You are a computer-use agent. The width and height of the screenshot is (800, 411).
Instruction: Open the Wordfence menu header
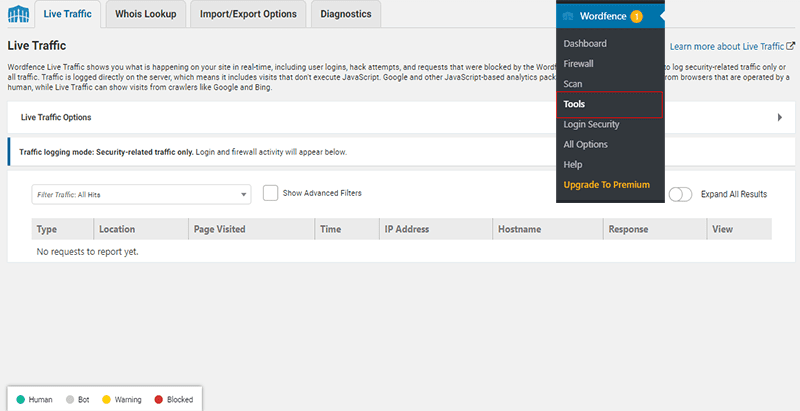610,16
